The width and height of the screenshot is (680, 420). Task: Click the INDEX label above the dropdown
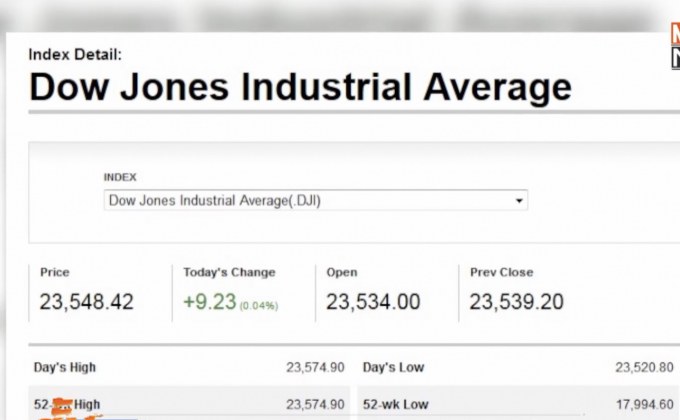[119, 177]
